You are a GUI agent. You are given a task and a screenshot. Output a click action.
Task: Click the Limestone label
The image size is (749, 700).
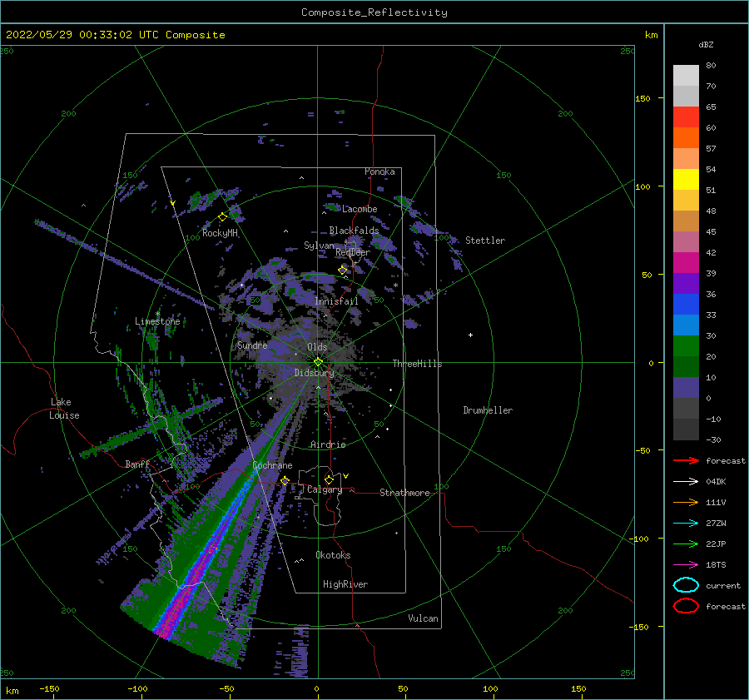click(x=157, y=321)
